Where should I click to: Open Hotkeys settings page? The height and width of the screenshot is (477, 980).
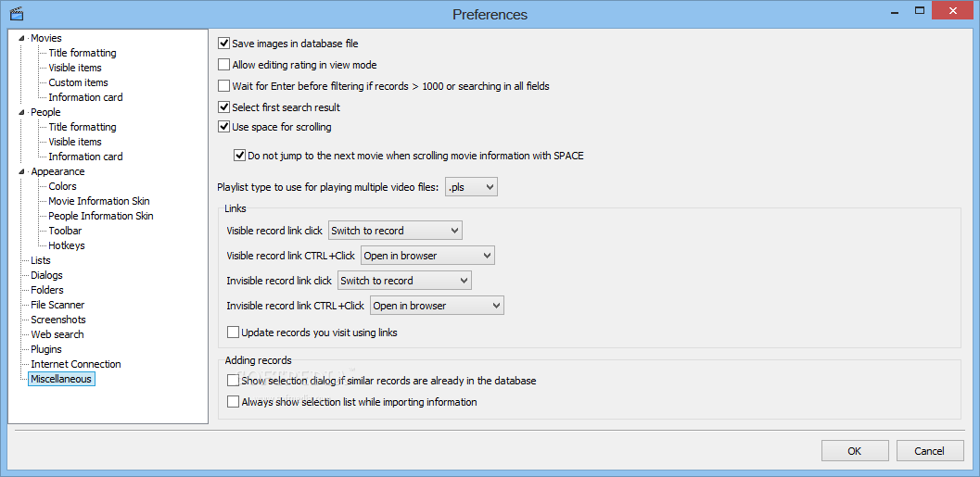pyautogui.click(x=67, y=245)
